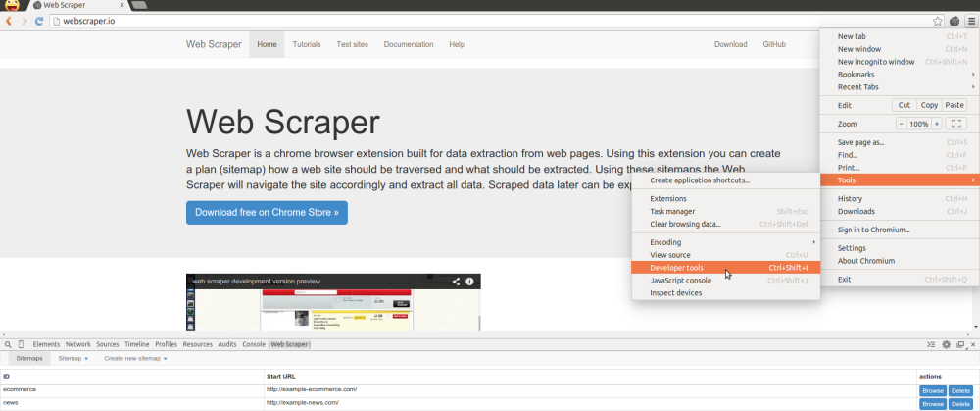
Task: Open the Test sites nav link
Action: pos(352,44)
